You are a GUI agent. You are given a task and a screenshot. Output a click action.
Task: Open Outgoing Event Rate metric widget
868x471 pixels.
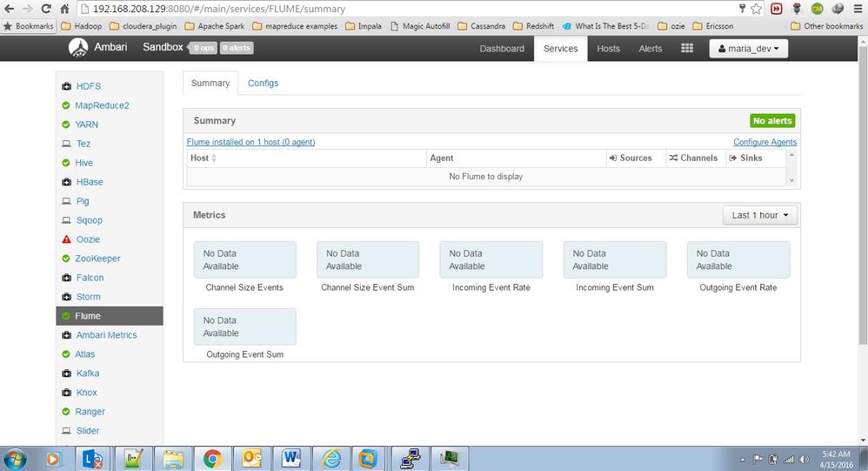point(738,260)
